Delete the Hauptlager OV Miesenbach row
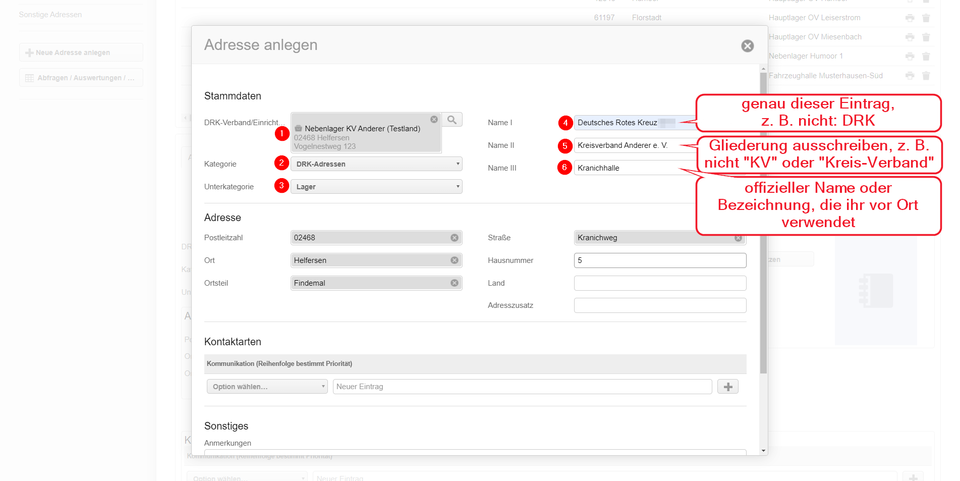 point(926,37)
